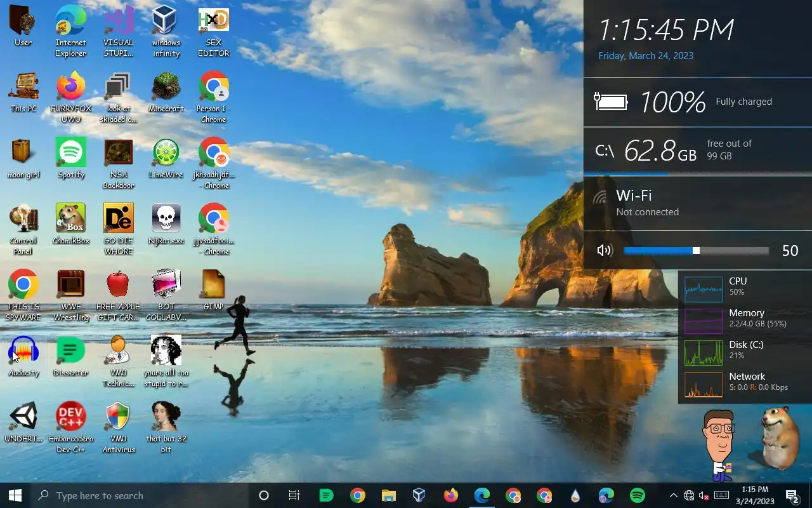Open Firefox from the taskbar

click(450, 495)
